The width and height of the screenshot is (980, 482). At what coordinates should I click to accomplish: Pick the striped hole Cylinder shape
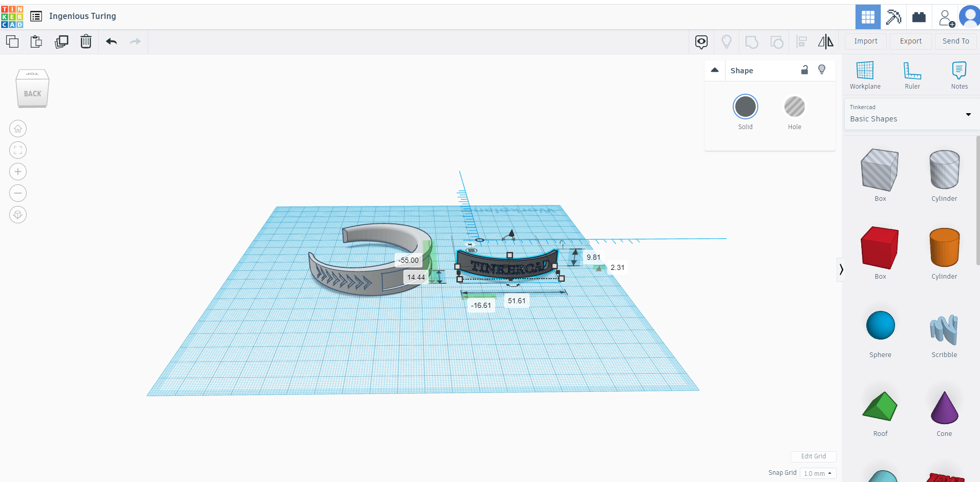tap(944, 170)
